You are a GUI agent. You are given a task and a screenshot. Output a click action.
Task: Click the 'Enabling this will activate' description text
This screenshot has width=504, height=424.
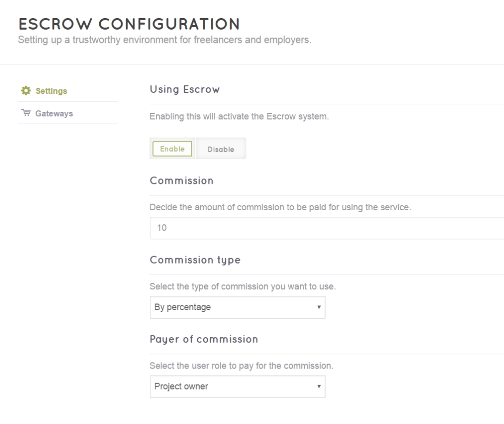pyautogui.click(x=239, y=117)
